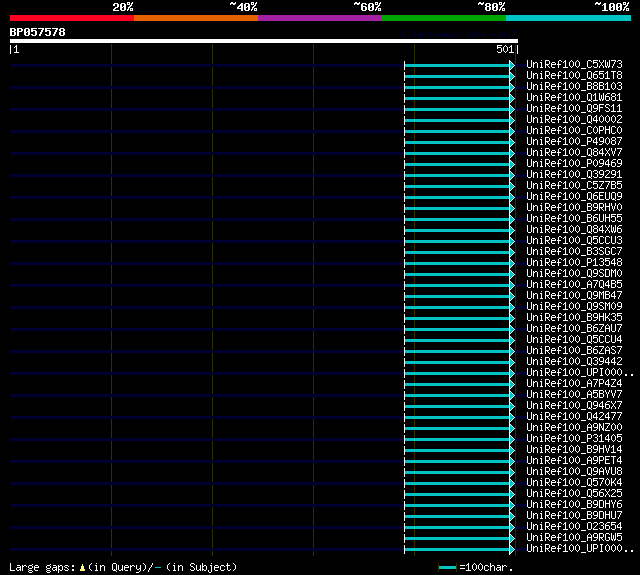Select the UniRef100_B9HV14 label
640x575 pixels.
coord(574,450)
